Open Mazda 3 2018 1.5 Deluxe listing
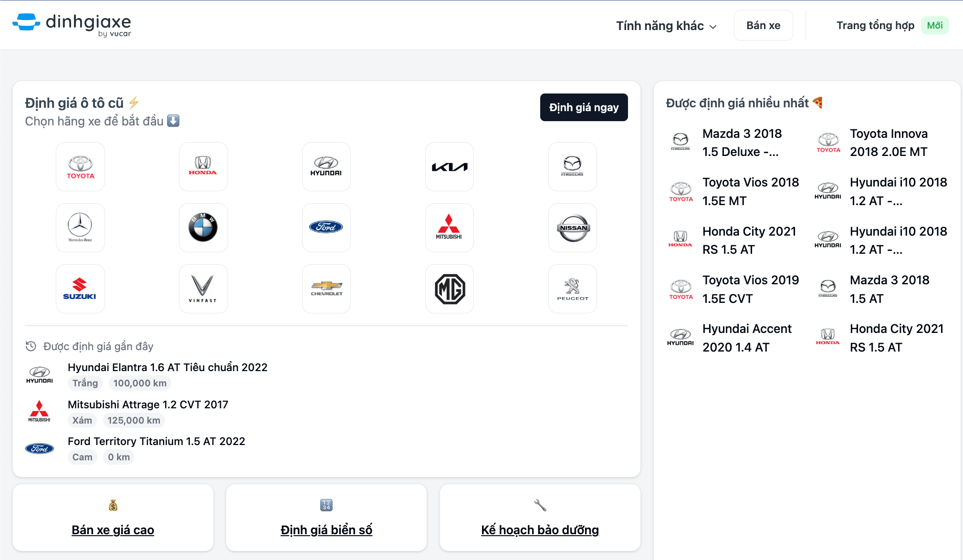Viewport: 963px width, 560px height. pyautogui.click(x=742, y=143)
